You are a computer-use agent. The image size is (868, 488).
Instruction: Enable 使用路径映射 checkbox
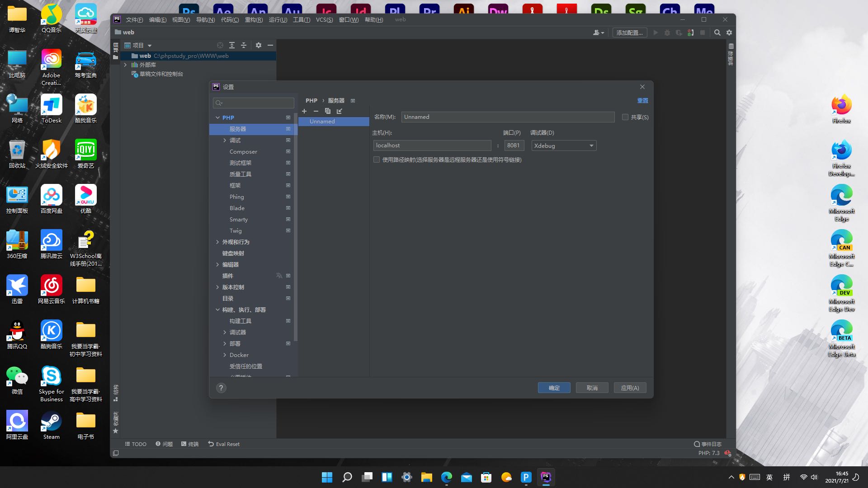[x=377, y=160]
